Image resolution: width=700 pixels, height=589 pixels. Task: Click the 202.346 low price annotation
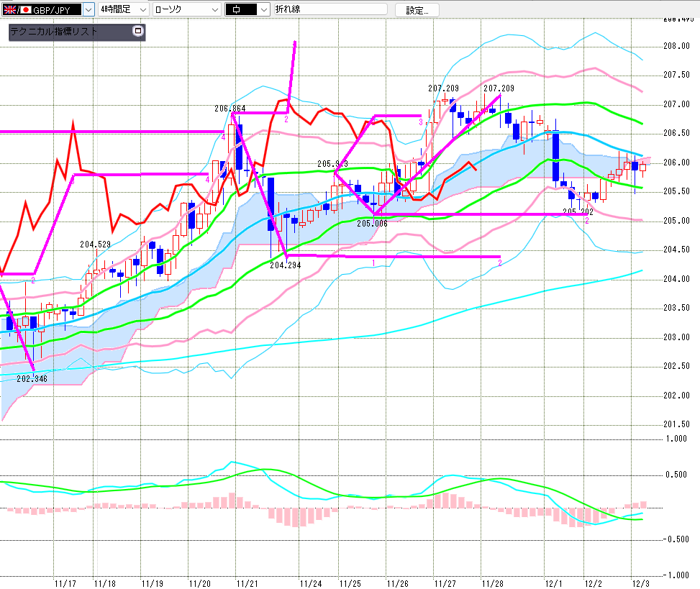click(x=31, y=378)
